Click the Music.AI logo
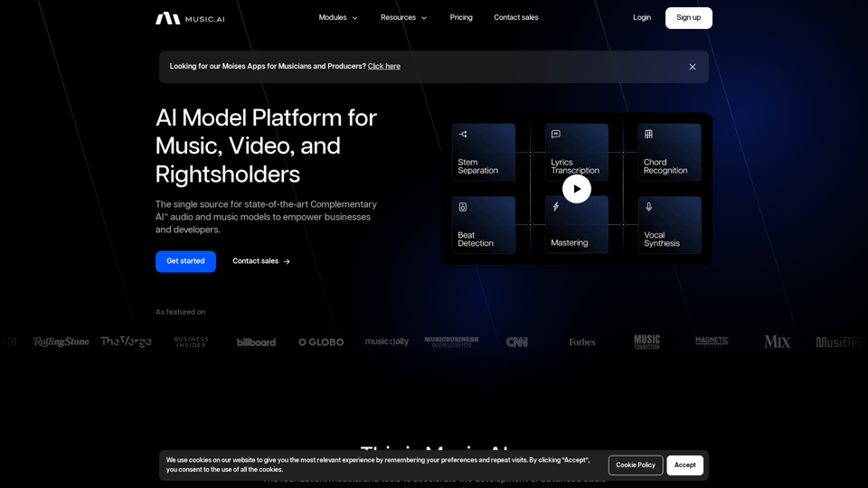 click(190, 18)
